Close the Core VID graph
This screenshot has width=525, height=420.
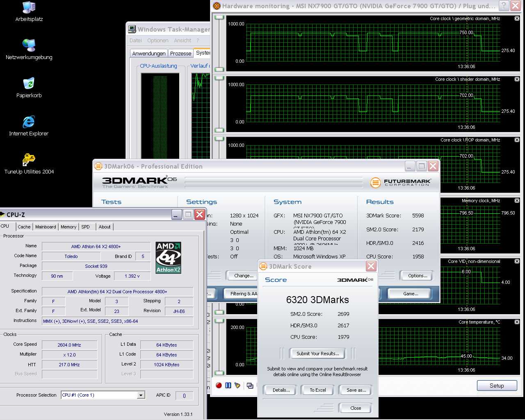click(517, 261)
